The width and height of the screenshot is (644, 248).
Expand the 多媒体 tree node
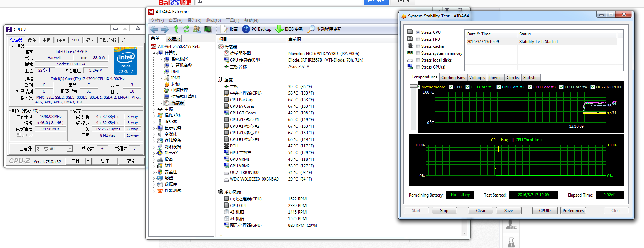pos(154,135)
